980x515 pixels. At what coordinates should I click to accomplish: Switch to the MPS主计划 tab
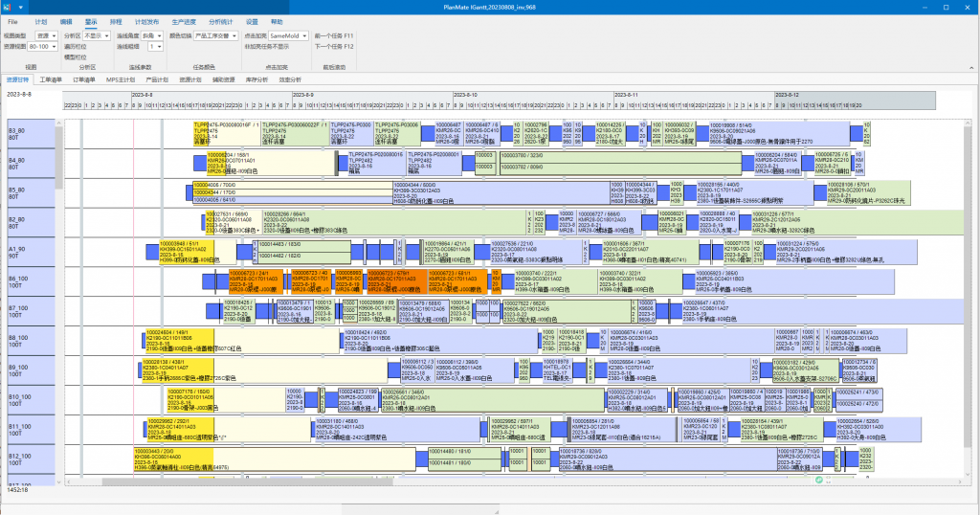(120, 80)
